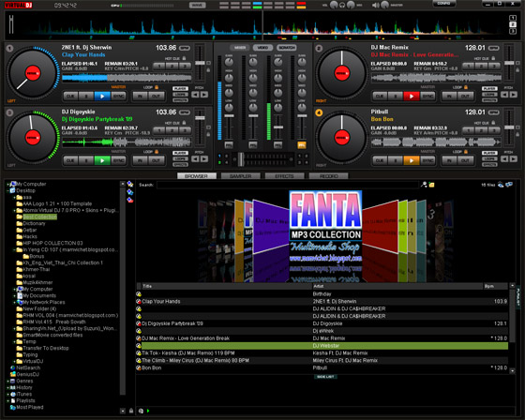The width and height of the screenshot is (525, 420).
Task: Set loop OUT point on deck 4
Action: pyautogui.click(x=465, y=160)
